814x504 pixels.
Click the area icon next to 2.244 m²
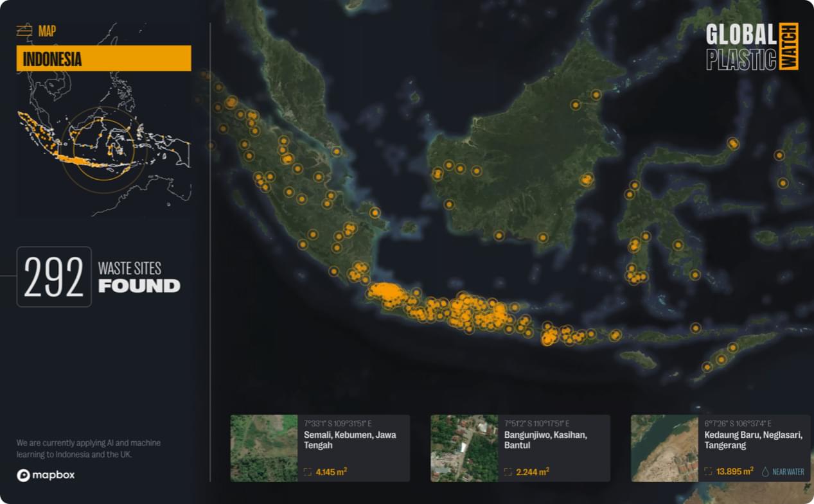pyautogui.click(x=508, y=472)
